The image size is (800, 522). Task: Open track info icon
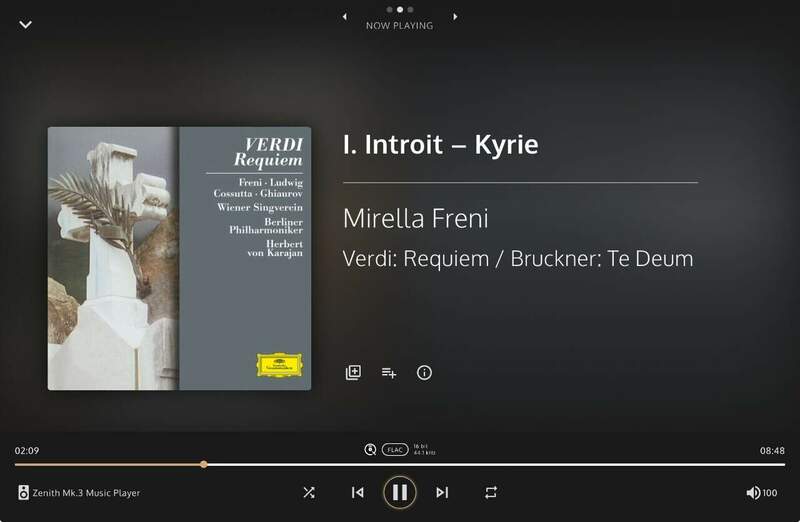pos(424,372)
